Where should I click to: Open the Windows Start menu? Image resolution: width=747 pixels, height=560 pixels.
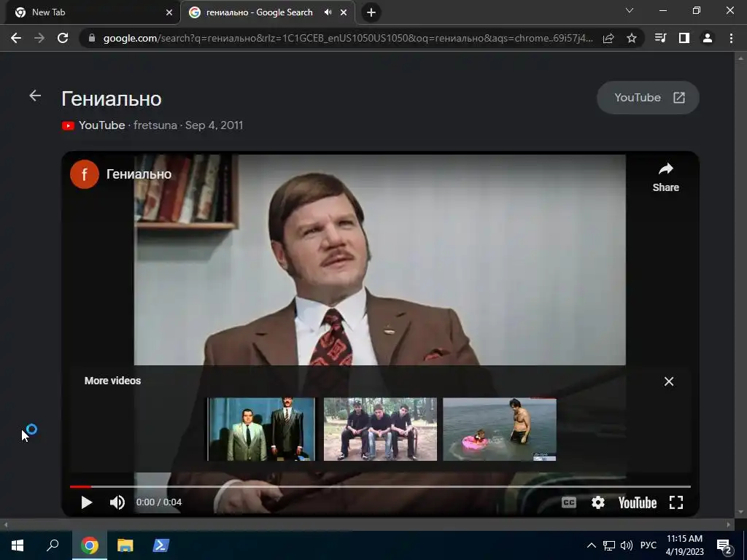[x=18, y=545]
